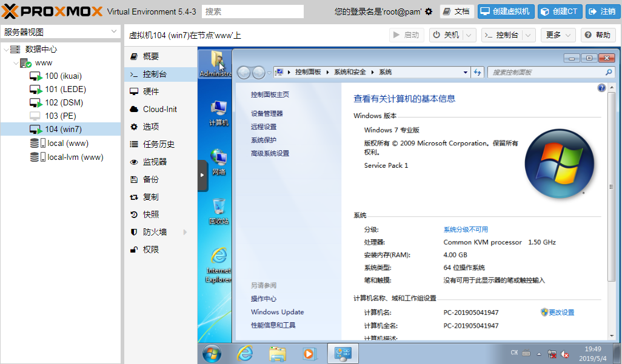Open the 硬件 hardware tab
The height and width of the screenshot is (364, 622).
point(161,91)
